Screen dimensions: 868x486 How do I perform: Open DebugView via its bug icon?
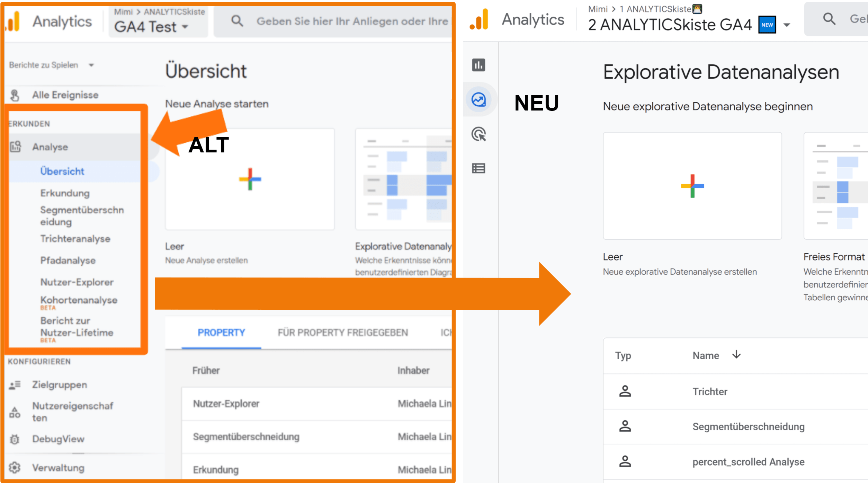15,439
